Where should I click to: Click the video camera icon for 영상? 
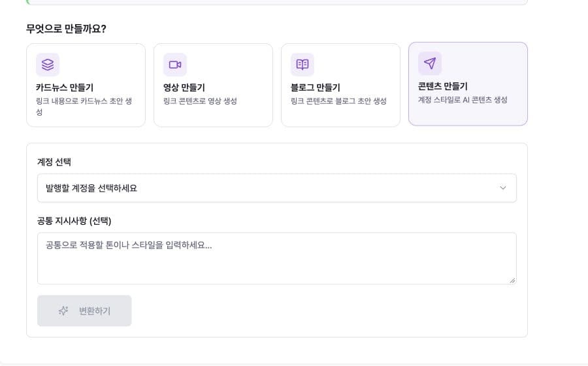175,65
